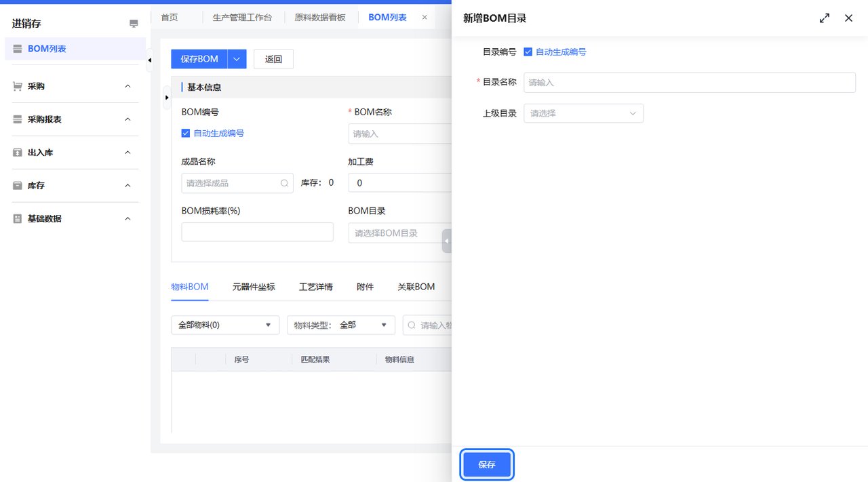The width and height of the screenshot is (868, 482).
Task: Switch to the 元器件坐标 tab
Action: click(x=254, y=287)
